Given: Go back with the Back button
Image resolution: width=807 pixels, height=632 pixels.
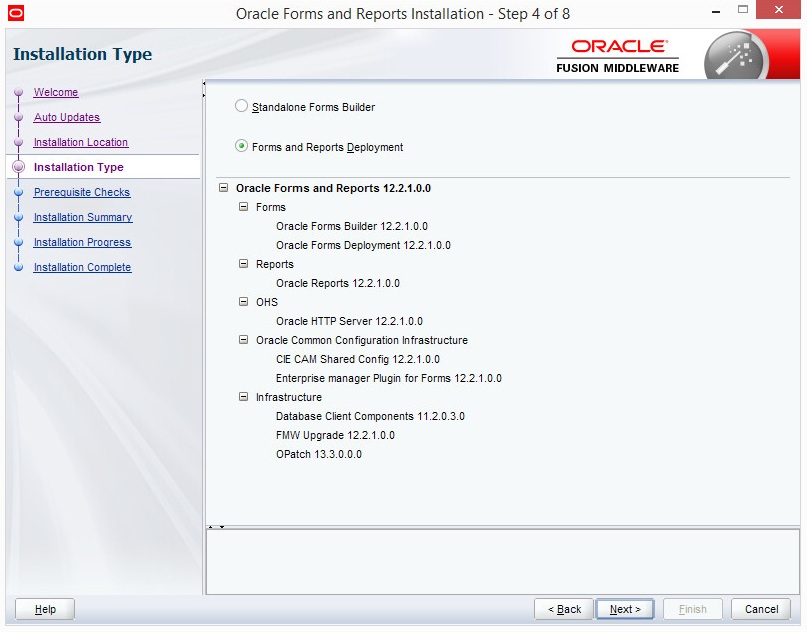Looking at the screenshot, I should [564, 609].
